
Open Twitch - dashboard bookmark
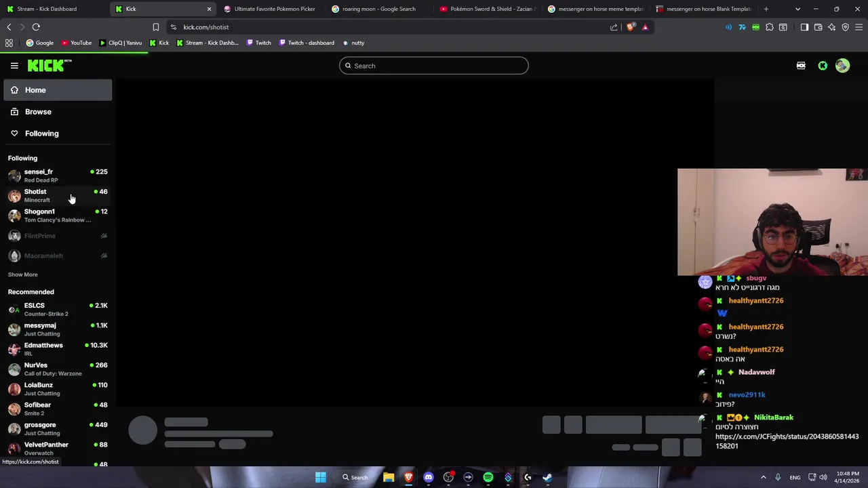[x=306, y=43]
